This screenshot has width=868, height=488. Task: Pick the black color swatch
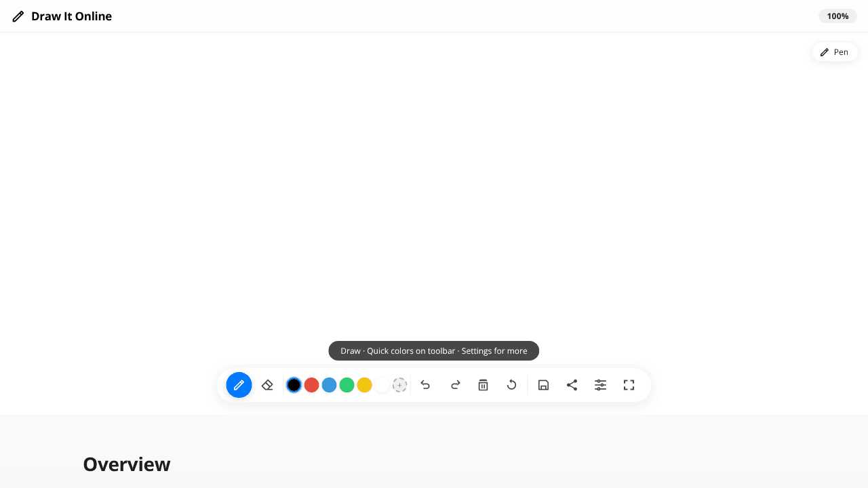pos(294,385)
